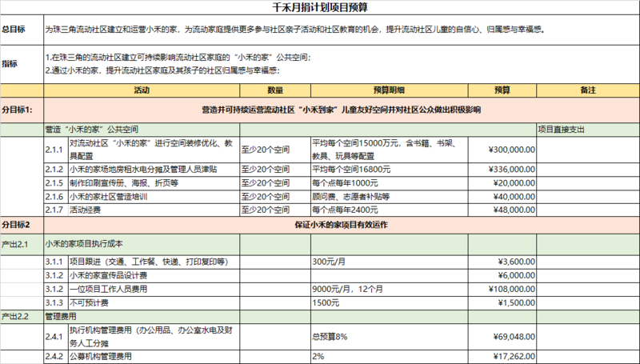
Task: Select the ¥300,000.00 budget cell
Action: (x=502, y=150)
